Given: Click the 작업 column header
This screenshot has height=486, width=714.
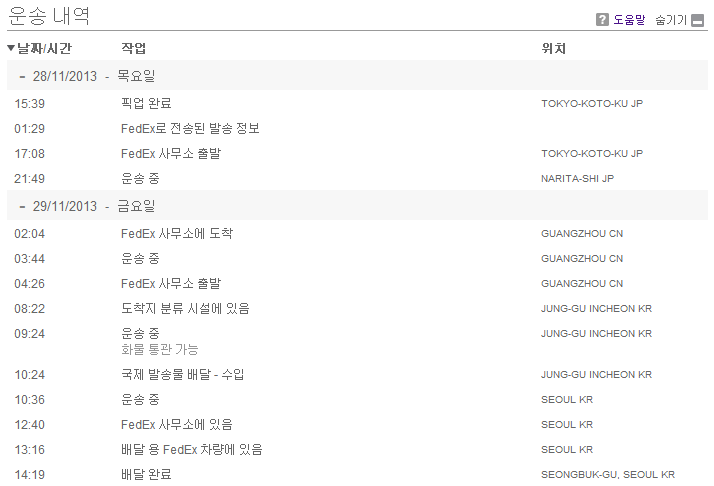Looking at the screenshot, I should coord(133,48).
